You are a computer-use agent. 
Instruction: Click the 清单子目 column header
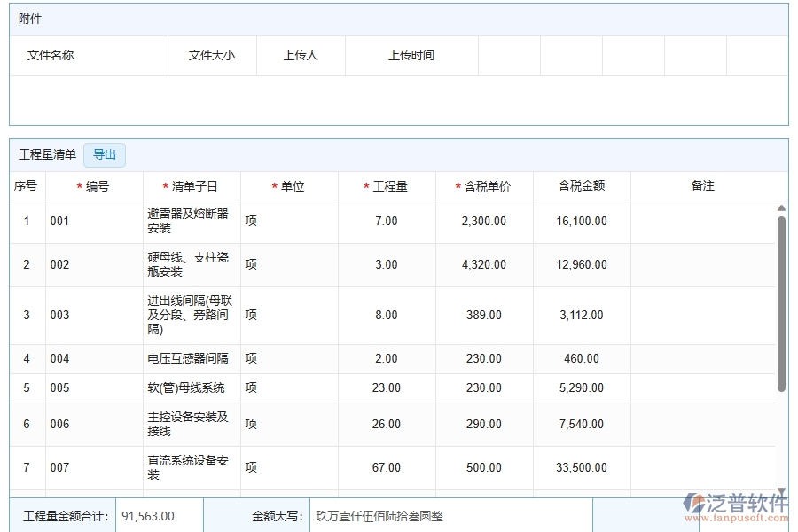(x=192, y=186)
